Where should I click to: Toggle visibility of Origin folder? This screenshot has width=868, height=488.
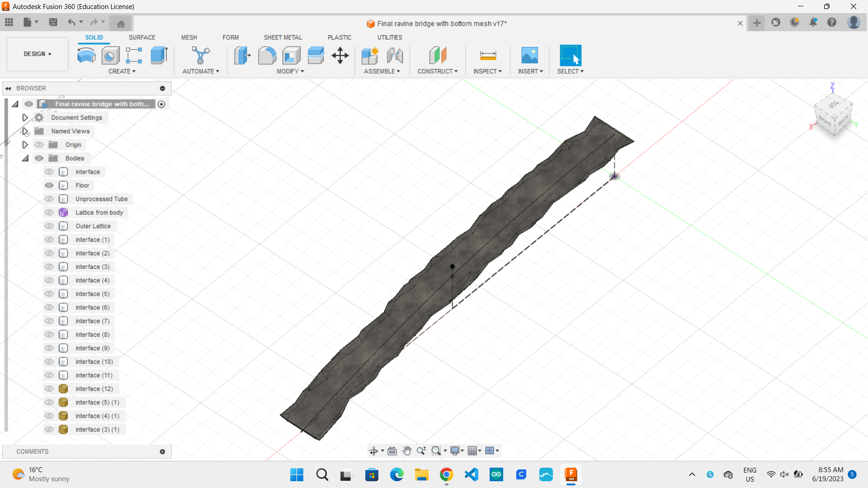[39, 145]
